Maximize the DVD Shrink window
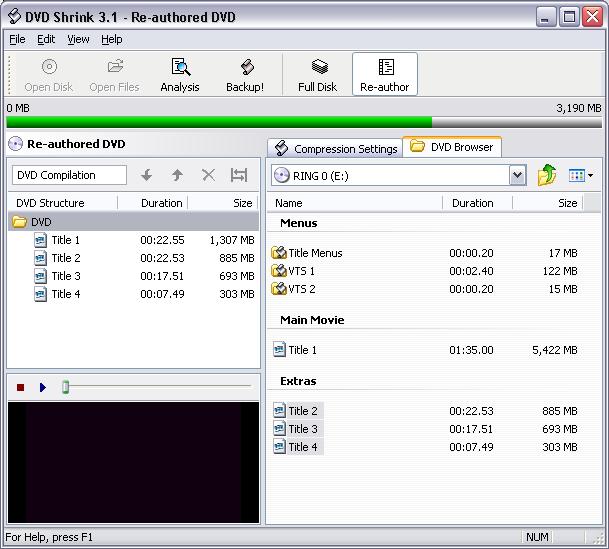This screenshot has width=609, height=549. pos(569,17)
